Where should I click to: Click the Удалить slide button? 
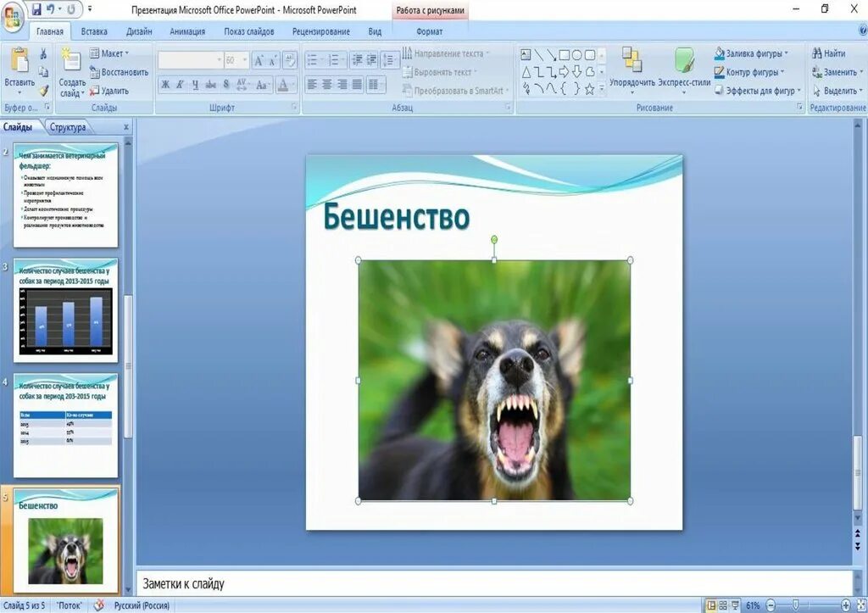(x=109, y=90)
